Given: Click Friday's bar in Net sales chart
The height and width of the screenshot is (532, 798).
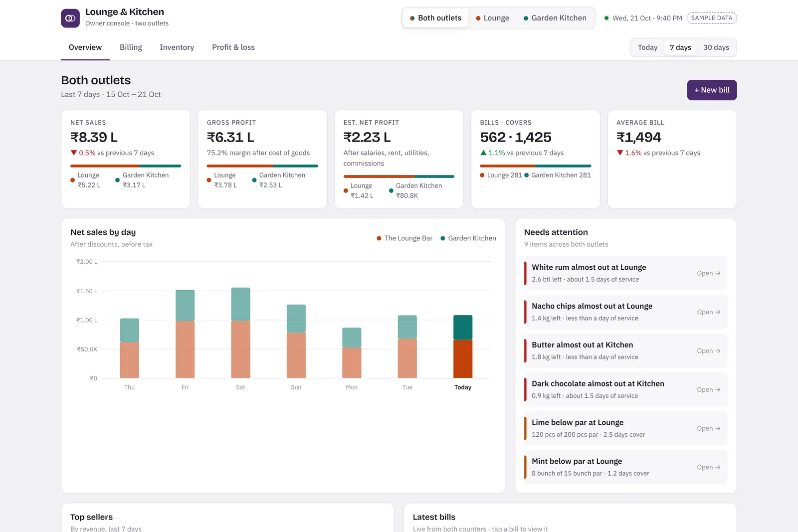Looking at the screenshot, I should [x=185, y=334].
